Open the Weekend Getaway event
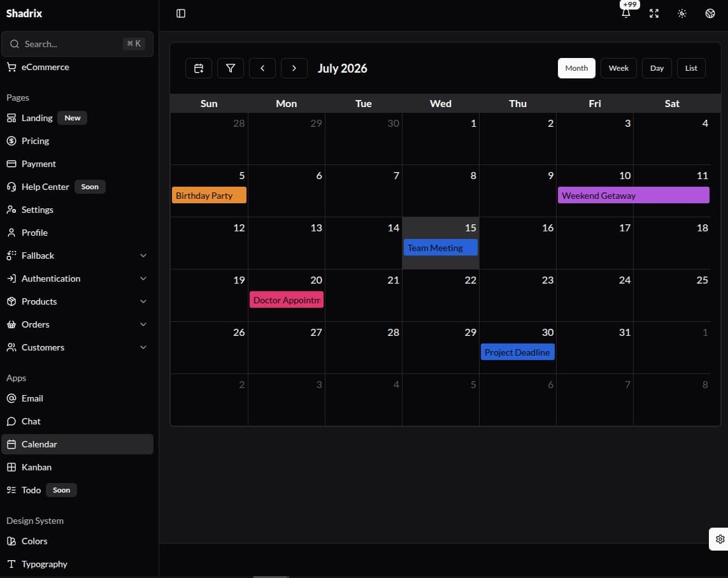This screenshot has height=578, width=728. pyautogui.click(x=633, y=195)
